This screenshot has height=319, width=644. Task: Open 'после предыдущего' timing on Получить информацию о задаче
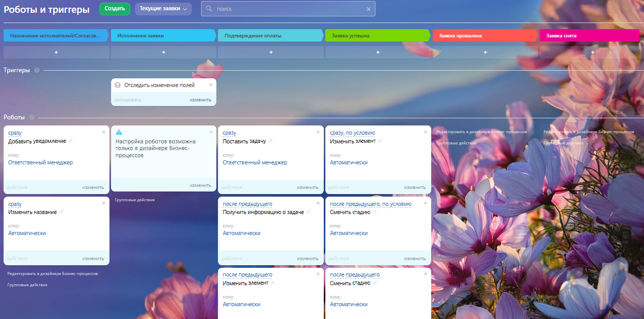coord(248,204)
